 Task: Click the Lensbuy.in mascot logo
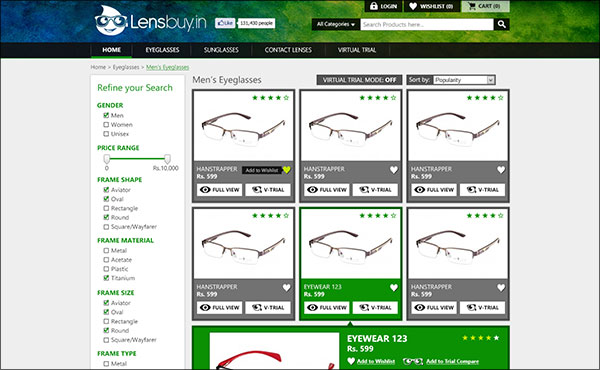coord(111,21)
